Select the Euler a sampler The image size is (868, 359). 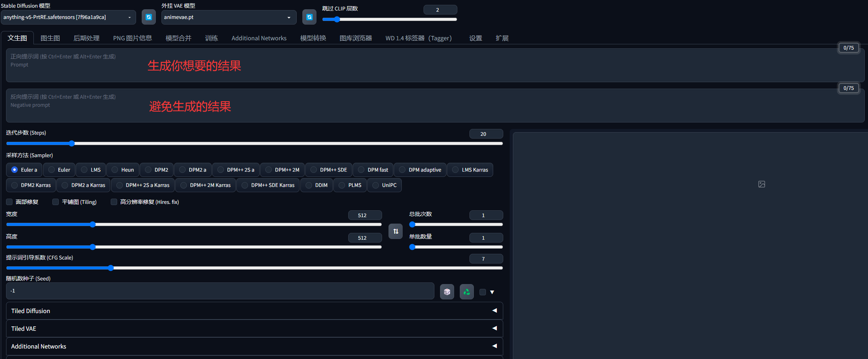[25, 170]
